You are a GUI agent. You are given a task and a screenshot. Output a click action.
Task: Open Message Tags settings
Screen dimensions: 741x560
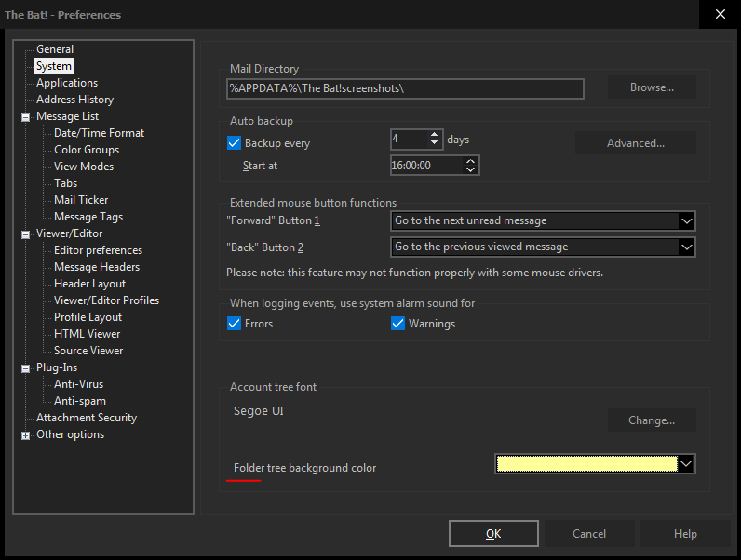point(88,217)
